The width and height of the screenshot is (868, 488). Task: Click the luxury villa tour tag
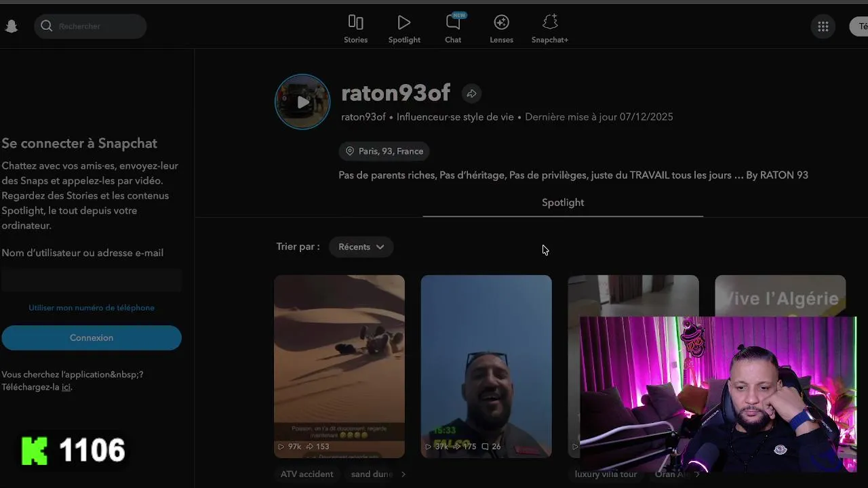pos(606,474)
